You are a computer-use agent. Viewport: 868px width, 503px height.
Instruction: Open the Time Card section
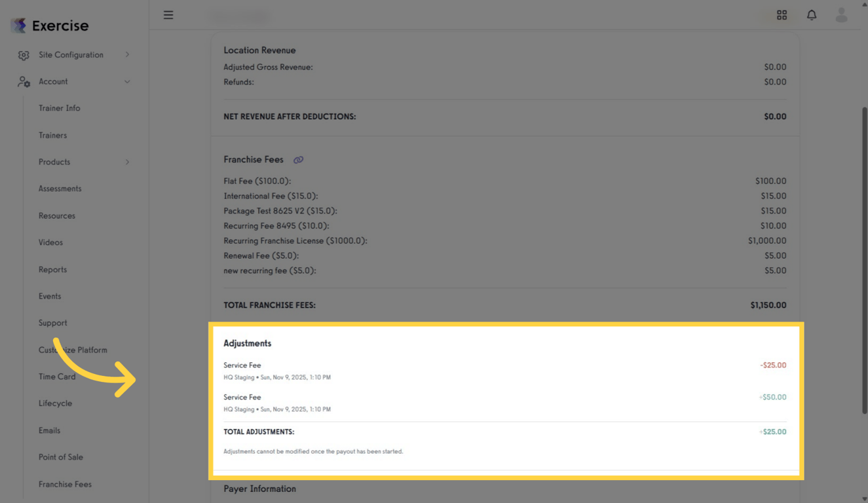pyautogui.click(x=57, y=377)
